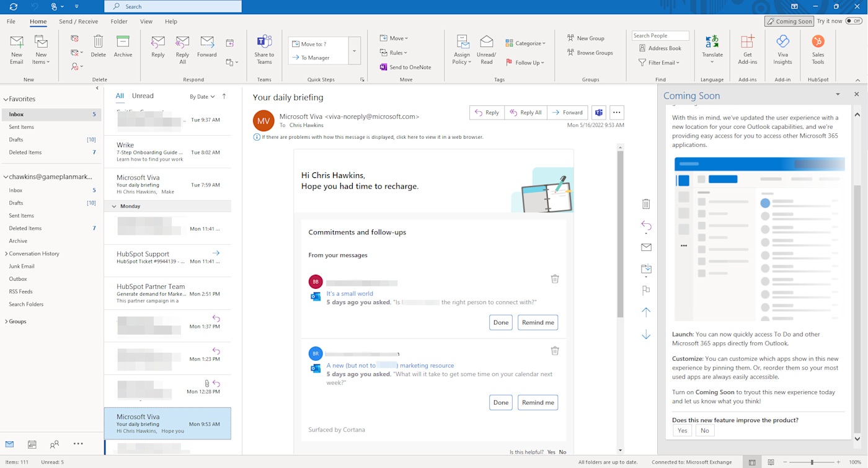Open the "It's a small world" message link
The height and width of the screenshot is (468, 868).
(350, 294)
